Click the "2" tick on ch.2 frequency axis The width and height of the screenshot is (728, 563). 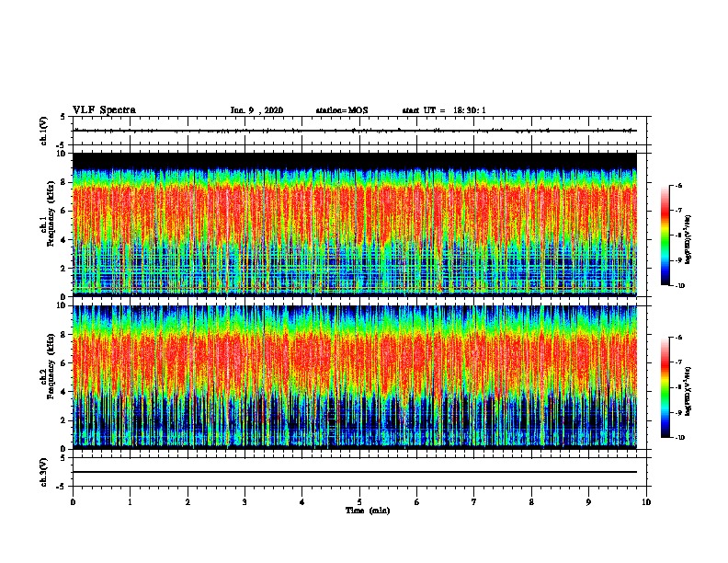[x=63, y=420]
